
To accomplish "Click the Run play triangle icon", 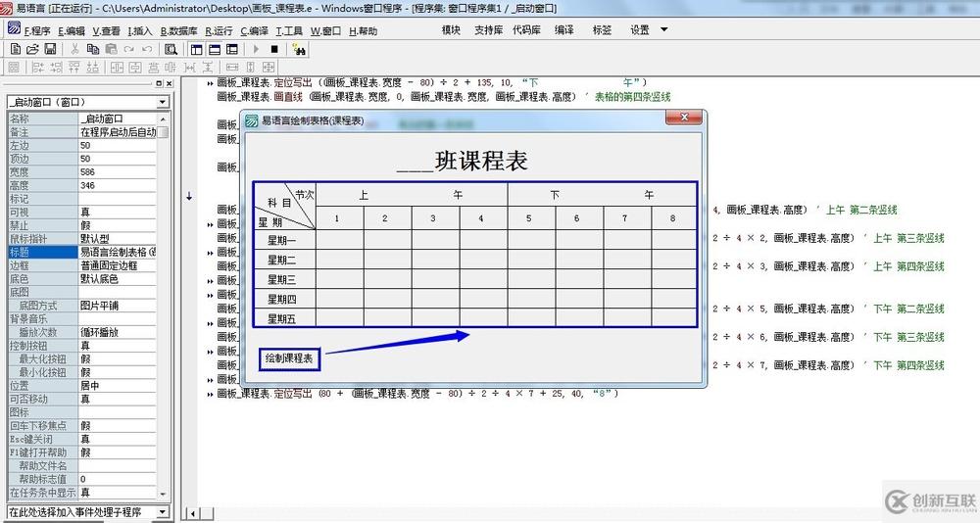I will [256, 49].
